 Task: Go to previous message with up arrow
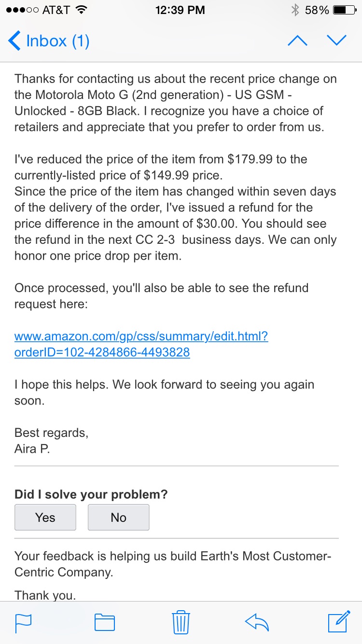point(297,41)
